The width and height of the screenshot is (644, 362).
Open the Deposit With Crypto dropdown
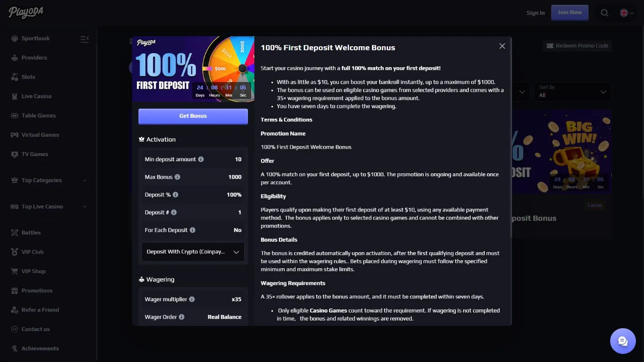click(193, 252)
